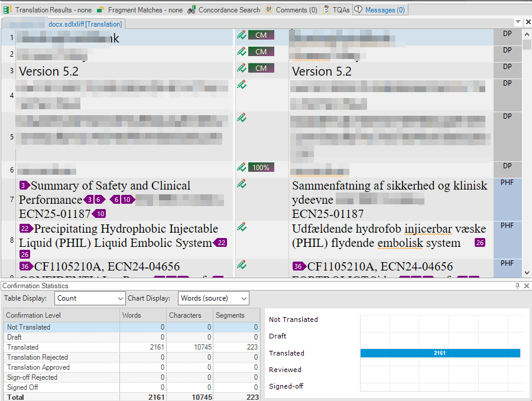Click status icon in Version 5.2 row

coord(242,68)
